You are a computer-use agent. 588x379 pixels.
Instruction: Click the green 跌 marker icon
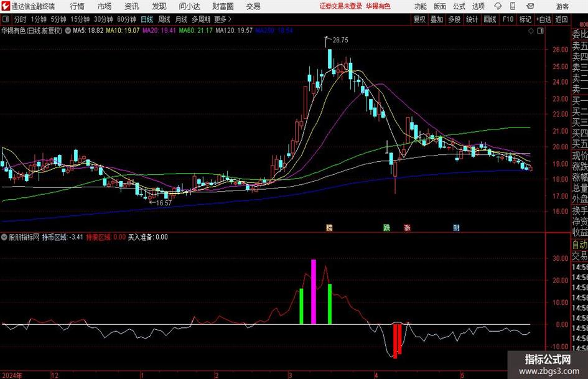[x=386, y=227]
